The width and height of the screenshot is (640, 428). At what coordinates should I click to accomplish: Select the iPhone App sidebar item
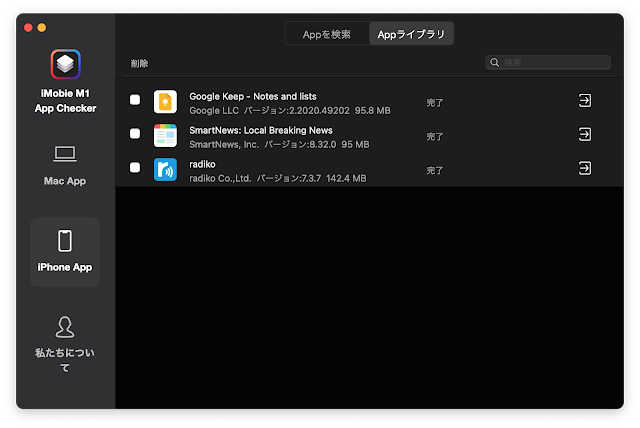tap(65, 252)
